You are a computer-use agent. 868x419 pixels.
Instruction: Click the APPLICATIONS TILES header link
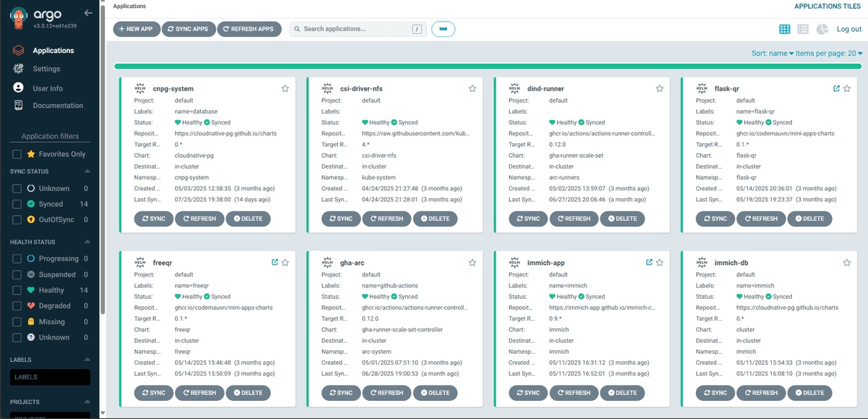(x=827, y=6)
